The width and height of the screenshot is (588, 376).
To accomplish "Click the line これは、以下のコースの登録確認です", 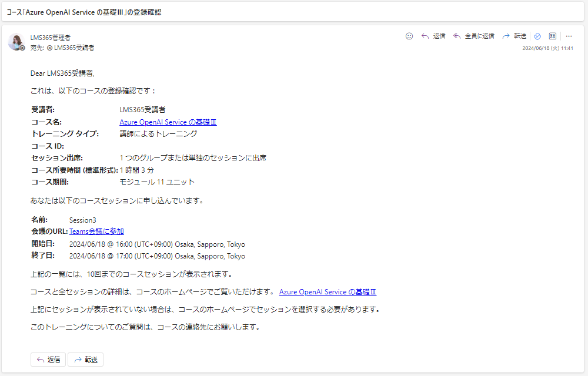I will coord(93,91).
